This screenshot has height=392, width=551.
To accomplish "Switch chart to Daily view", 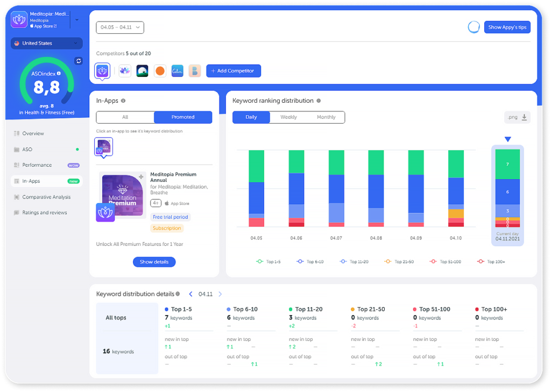I will [x=251, y=117].
